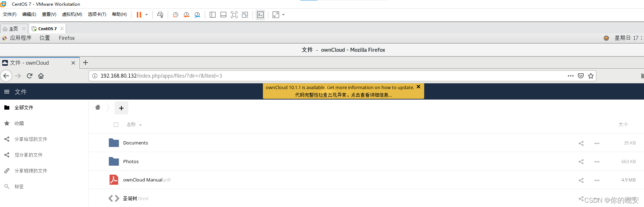Open the Photos folder
The image size is (644, 207).
[x=131, y=161]
